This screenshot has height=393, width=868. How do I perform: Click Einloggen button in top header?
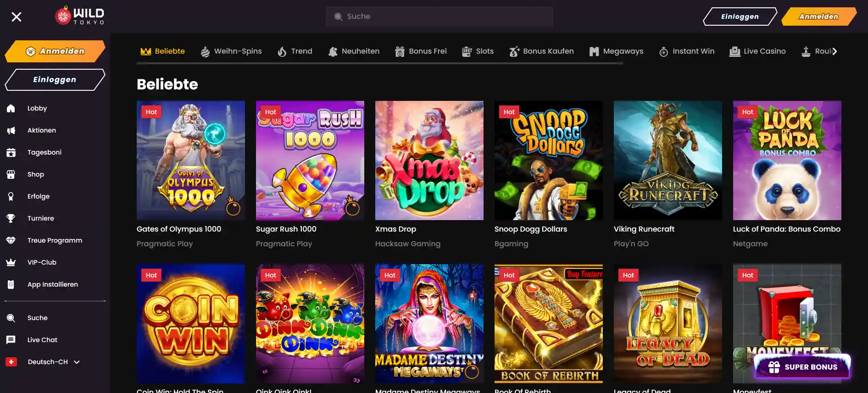click(740, 17)
